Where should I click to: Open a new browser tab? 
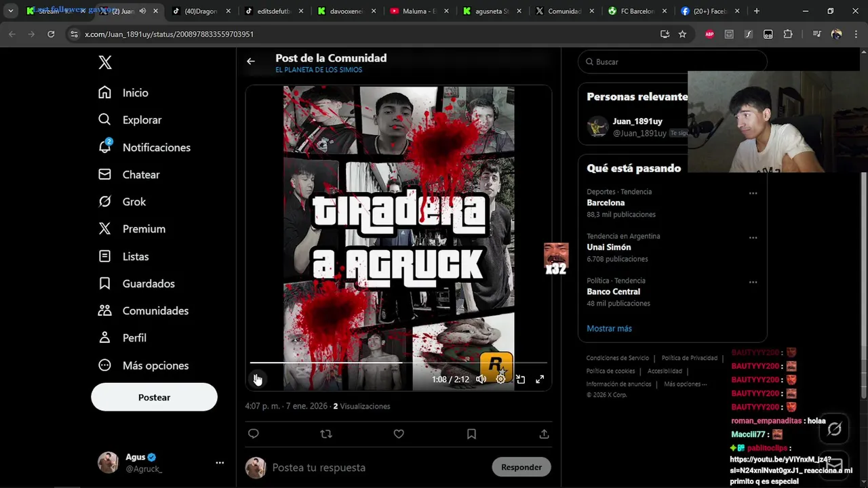click(x=757, y=11)
